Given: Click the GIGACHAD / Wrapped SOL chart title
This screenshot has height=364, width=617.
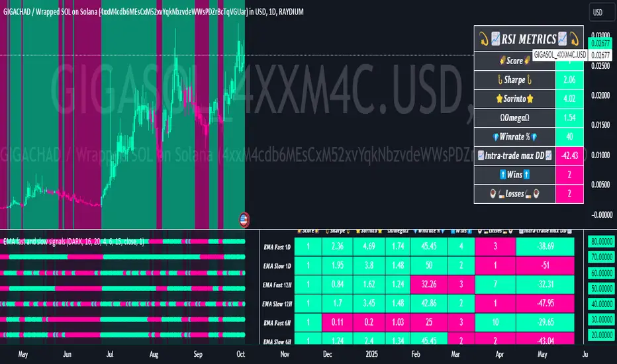Looking at the screenshot, I should (154, 12).
